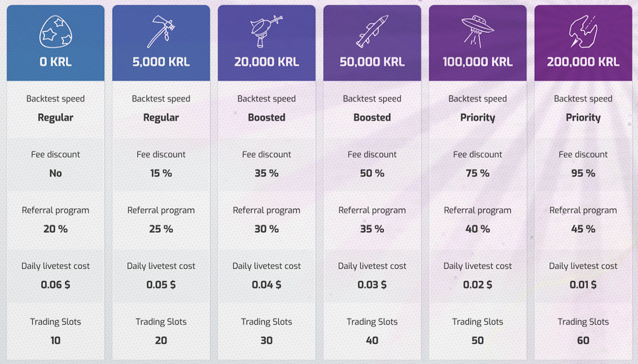Select the spaceship icon above 200,000 KRL
The image size is (638, 364).
click(583, 31)
